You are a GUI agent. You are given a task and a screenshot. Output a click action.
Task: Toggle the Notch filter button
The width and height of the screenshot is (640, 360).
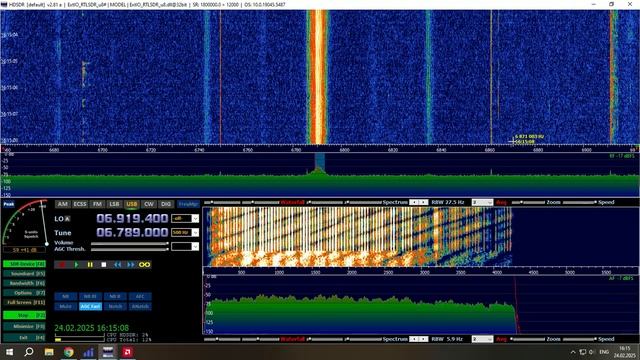(x=115, y=307)
